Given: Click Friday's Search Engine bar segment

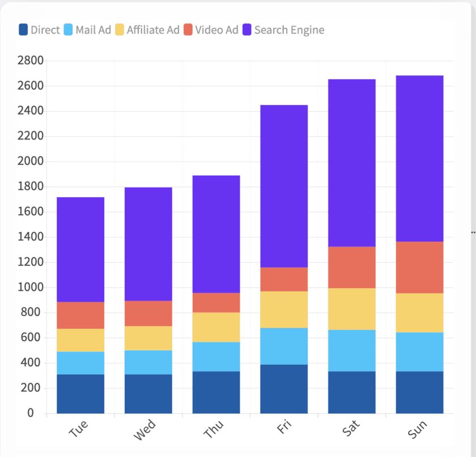Looking at the screenshot, I should point(284,186).
